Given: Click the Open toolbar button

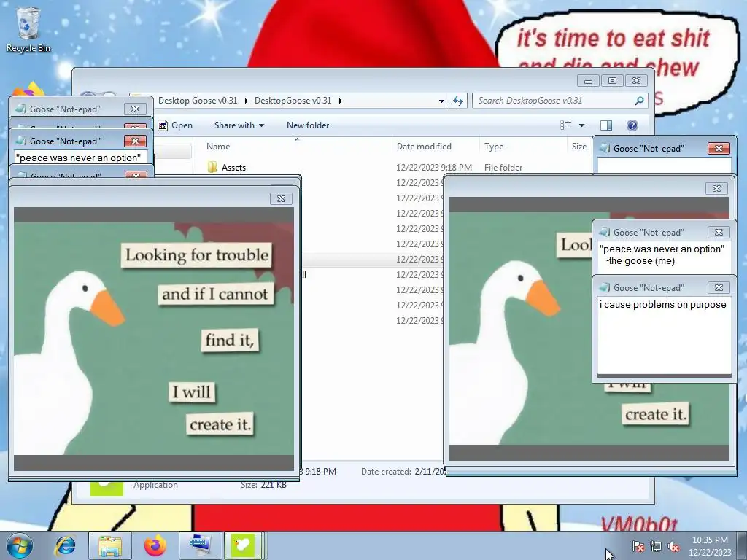Looking at the screenshot, I should pos(176,125).
